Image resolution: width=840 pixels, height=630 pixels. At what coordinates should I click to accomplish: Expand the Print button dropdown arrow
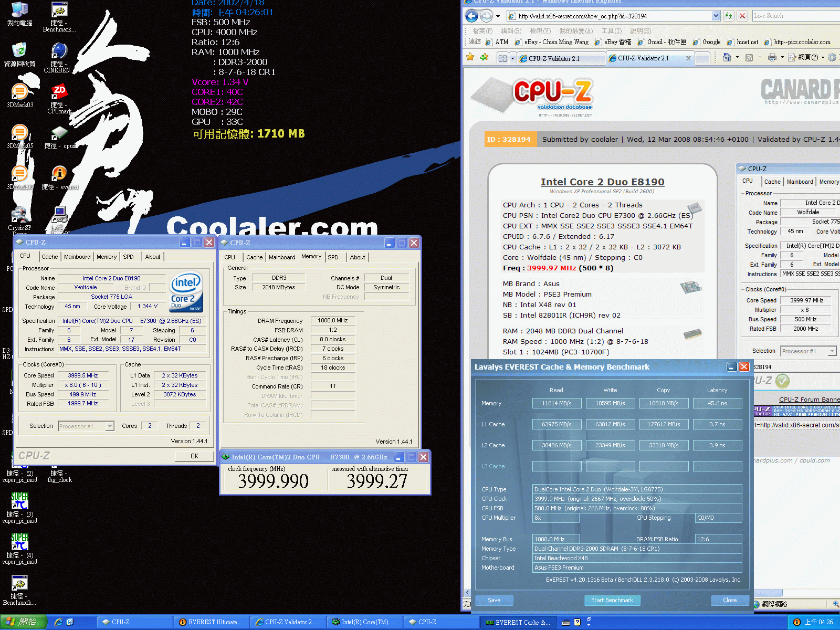click(x=782, y=57)
